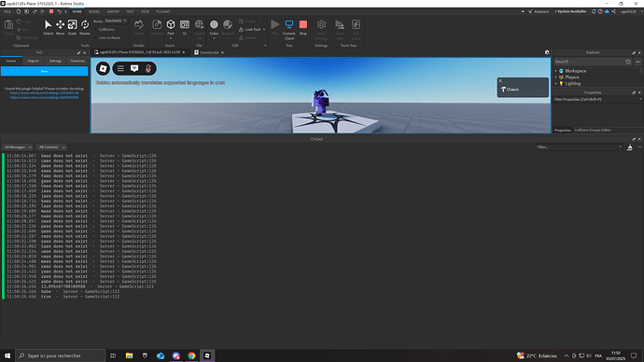Click the cloud save status icon
The width and height of the screenshot is (644, 362).
607,11
